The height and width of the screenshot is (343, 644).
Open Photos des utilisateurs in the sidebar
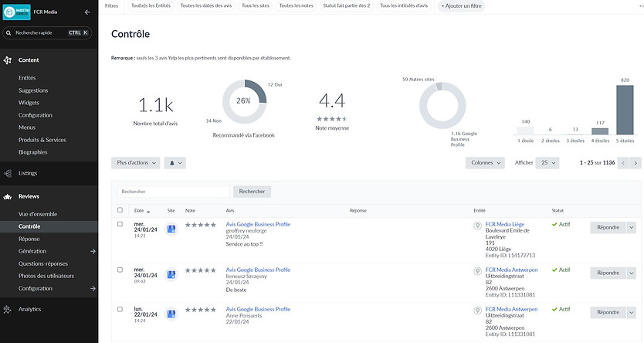point(46,276)
